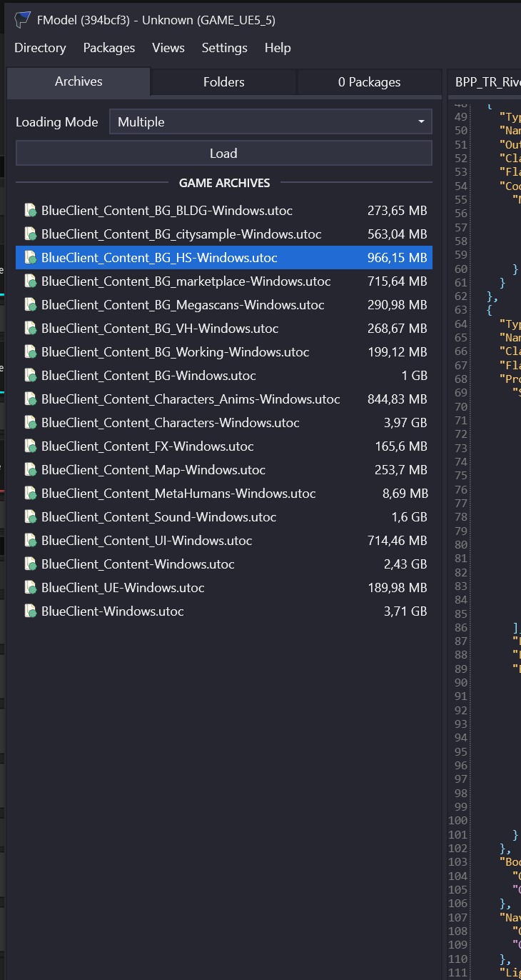This screenshot has width=521, height=980.
Task: Select BlueClient_Content_BG_Working-Windows.utoc archive name
Action: (176, 352)
